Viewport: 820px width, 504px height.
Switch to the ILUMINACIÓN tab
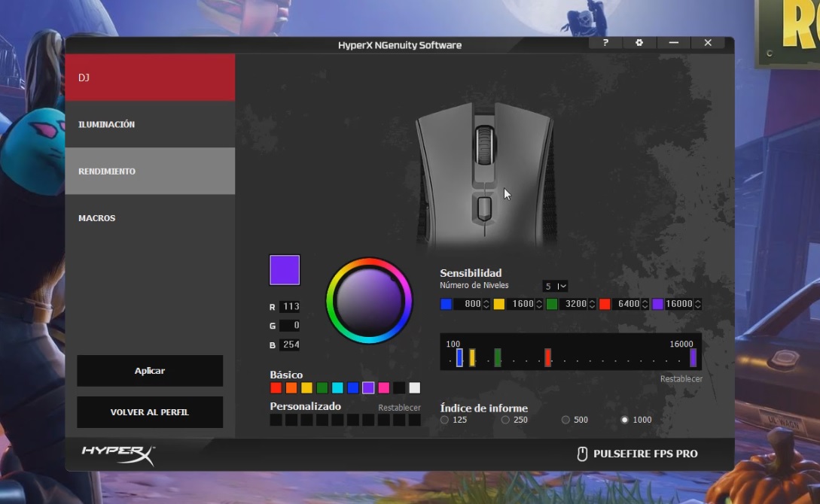click(150, 123)
